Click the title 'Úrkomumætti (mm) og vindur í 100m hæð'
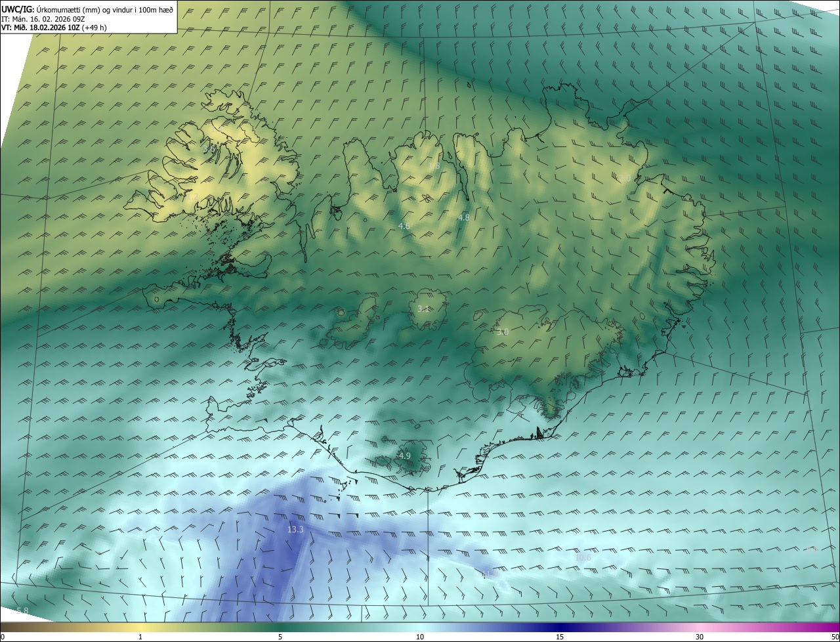This screenshot has width=840, height=642. 104,9
